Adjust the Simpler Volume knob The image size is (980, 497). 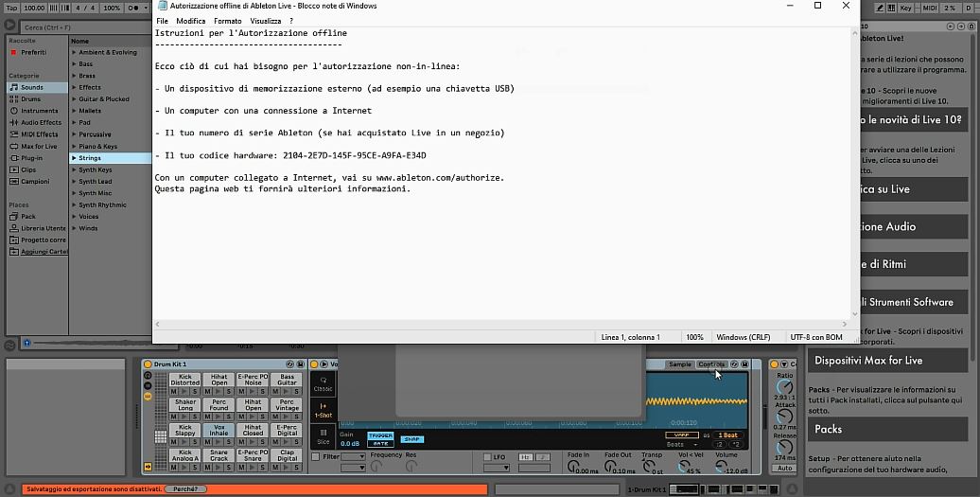pyautogui.click(x=722, y=467)
